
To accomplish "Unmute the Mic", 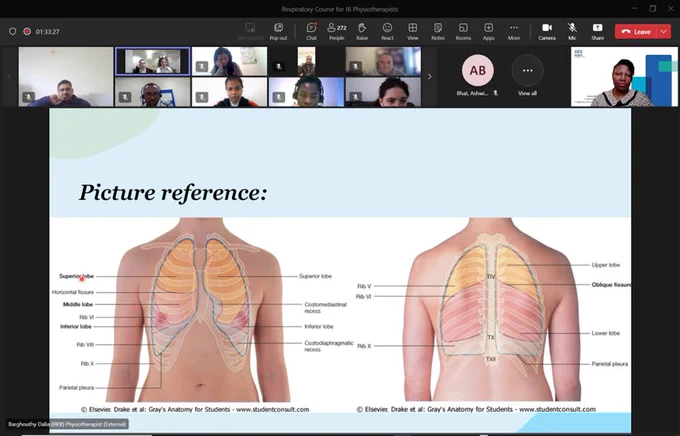I will [572, 31].
